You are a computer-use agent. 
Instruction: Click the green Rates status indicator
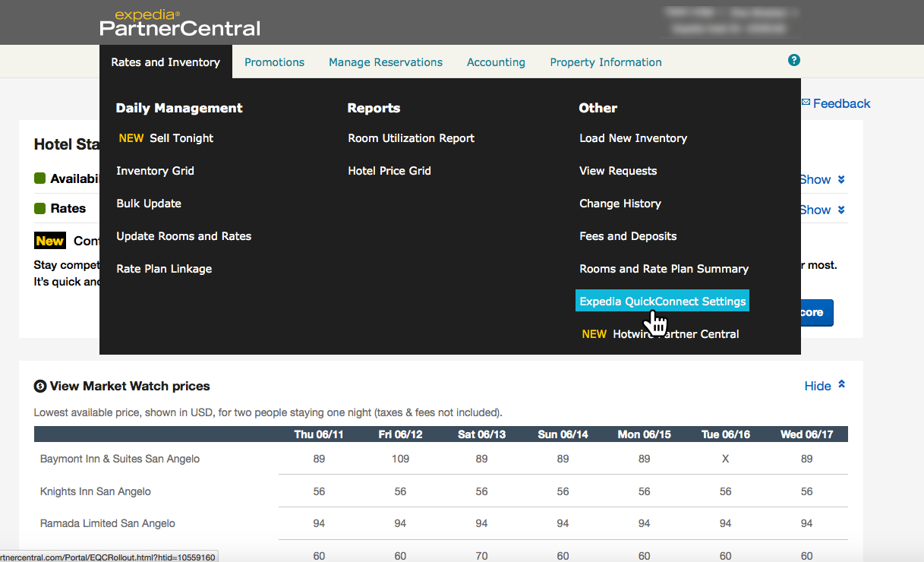(40, 208)
